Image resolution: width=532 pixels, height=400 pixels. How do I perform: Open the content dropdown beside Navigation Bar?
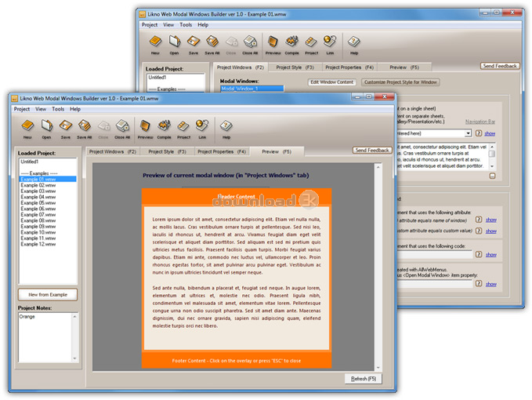[468, 133]
